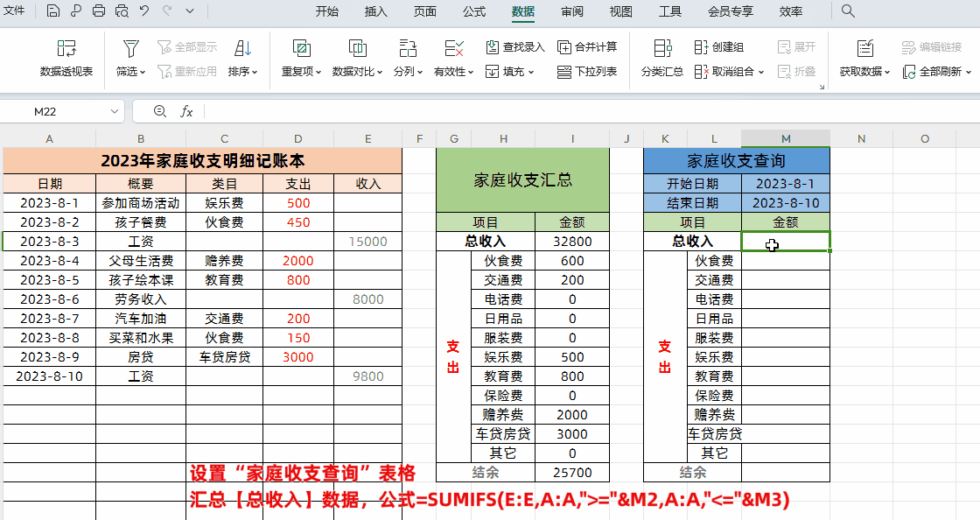980x520 pixels.
Task: Open the 数据对比 dropdown
Action: (357, 71)
